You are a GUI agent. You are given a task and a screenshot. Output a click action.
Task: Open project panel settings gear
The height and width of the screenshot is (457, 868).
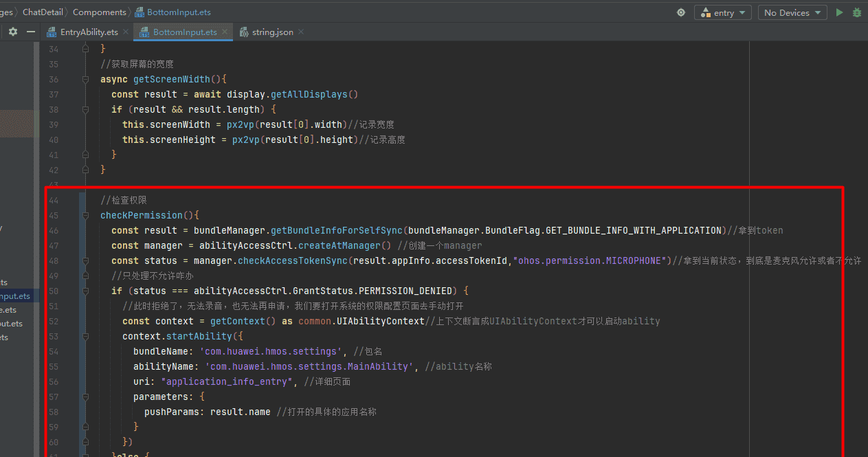[x=12, y=32]
